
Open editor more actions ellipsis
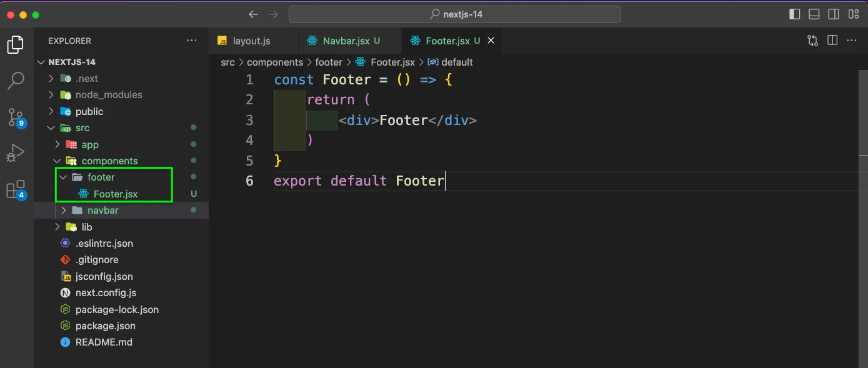click(852, 41)
